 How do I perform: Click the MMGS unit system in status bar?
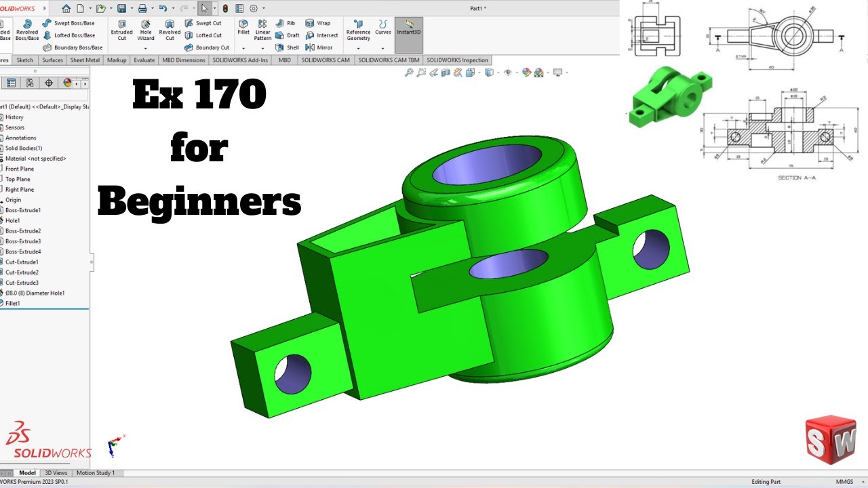tap(844, 482)
